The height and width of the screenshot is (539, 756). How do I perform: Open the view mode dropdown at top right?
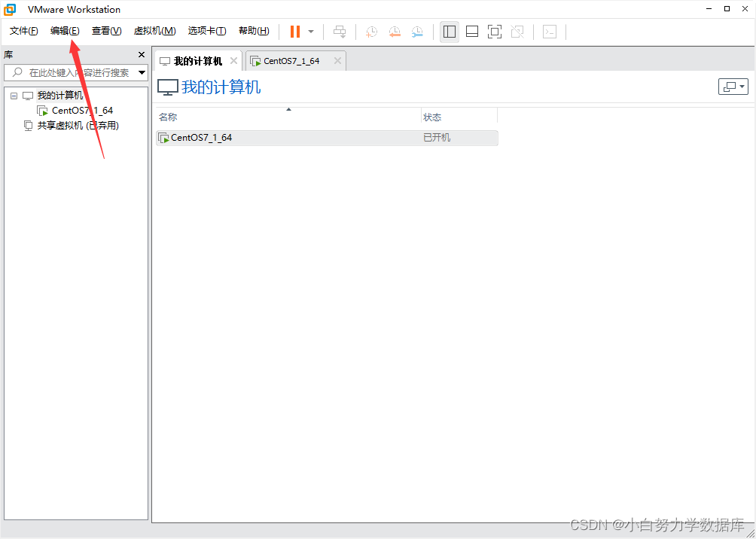tap(733, 87)
